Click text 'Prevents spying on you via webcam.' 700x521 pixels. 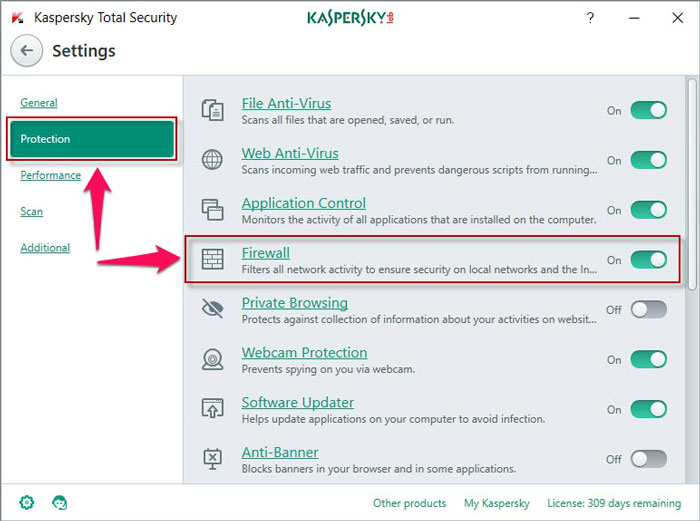pyautogui.click(x=328, y=369)
